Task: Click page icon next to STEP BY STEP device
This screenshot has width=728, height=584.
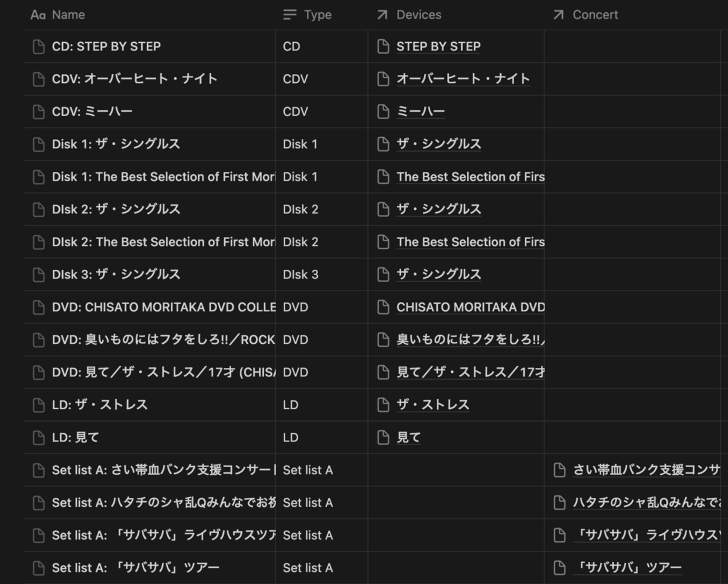Action: (x=383, y=46)
